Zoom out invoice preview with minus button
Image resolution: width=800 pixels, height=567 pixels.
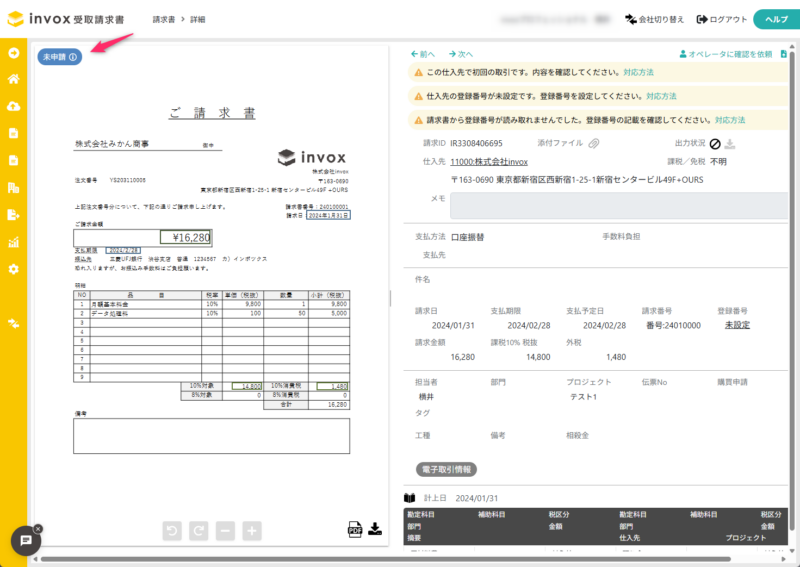225,531
